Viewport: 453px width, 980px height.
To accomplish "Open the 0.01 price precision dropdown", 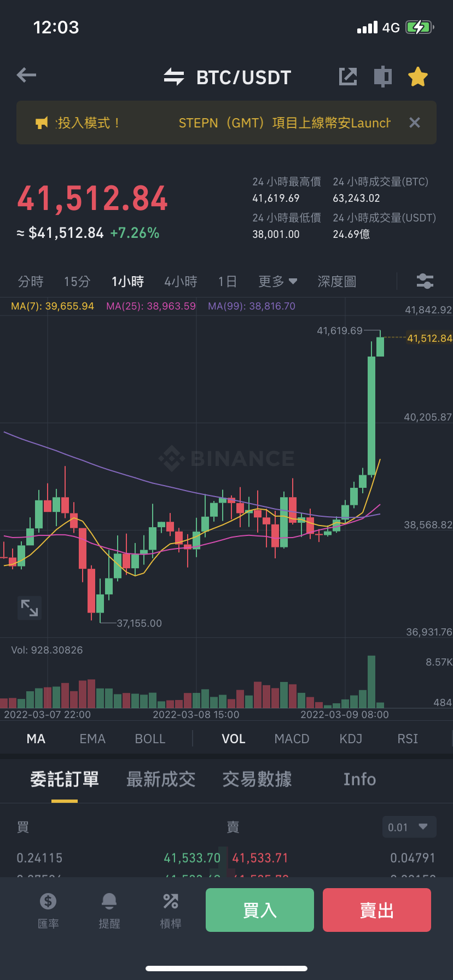I will pos(409,827).
